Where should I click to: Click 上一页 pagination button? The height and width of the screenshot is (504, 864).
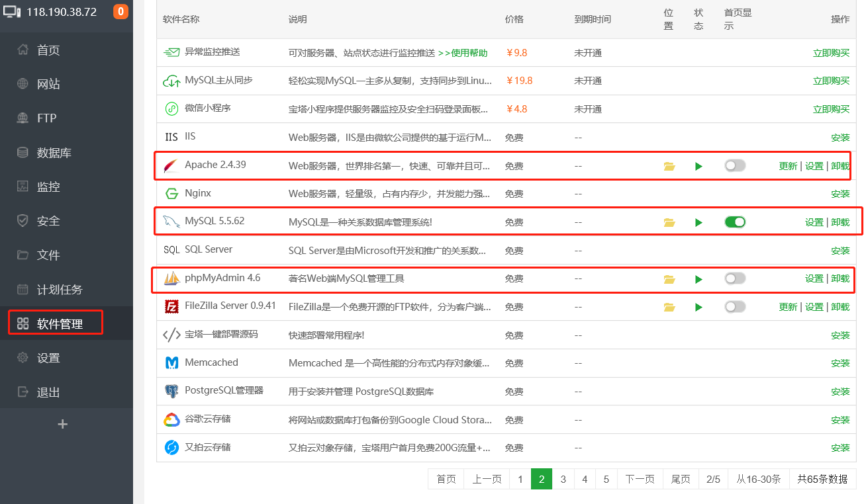tap(487, 479)
